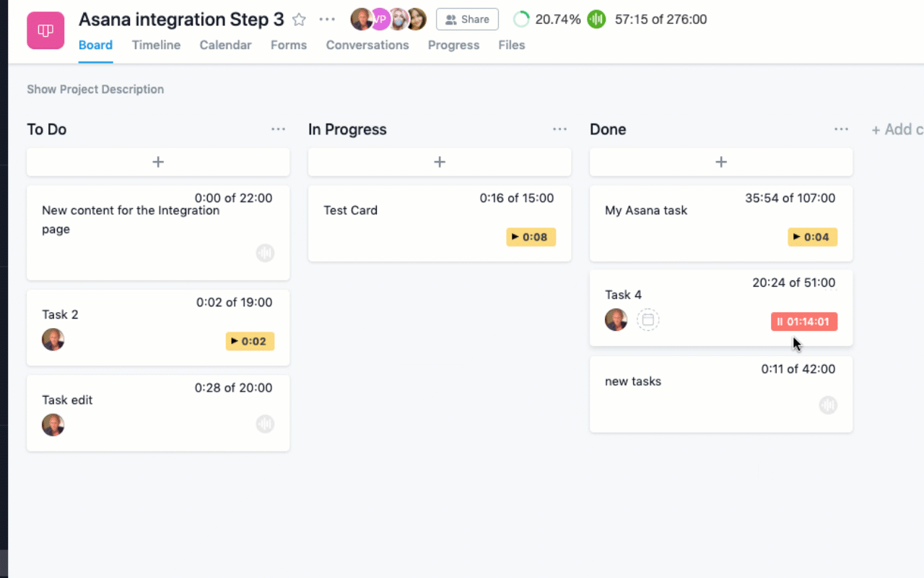Image resolution: width=924 pixels, height=578 pixels.
Task: Click the pink project board icon
Action: click(x=45, y=30)
